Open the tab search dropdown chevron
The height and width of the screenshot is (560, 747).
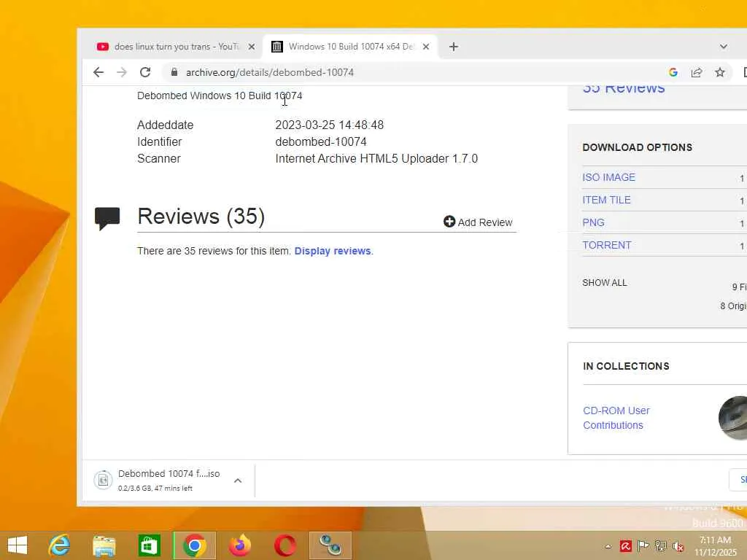click(x=723, y=47)
